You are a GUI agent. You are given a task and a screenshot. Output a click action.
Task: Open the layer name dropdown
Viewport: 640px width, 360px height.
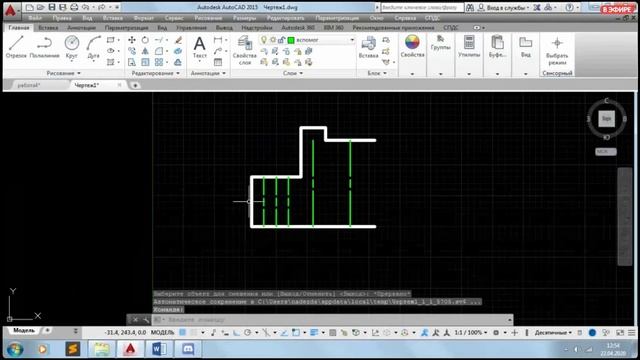[x=352, y=40]
